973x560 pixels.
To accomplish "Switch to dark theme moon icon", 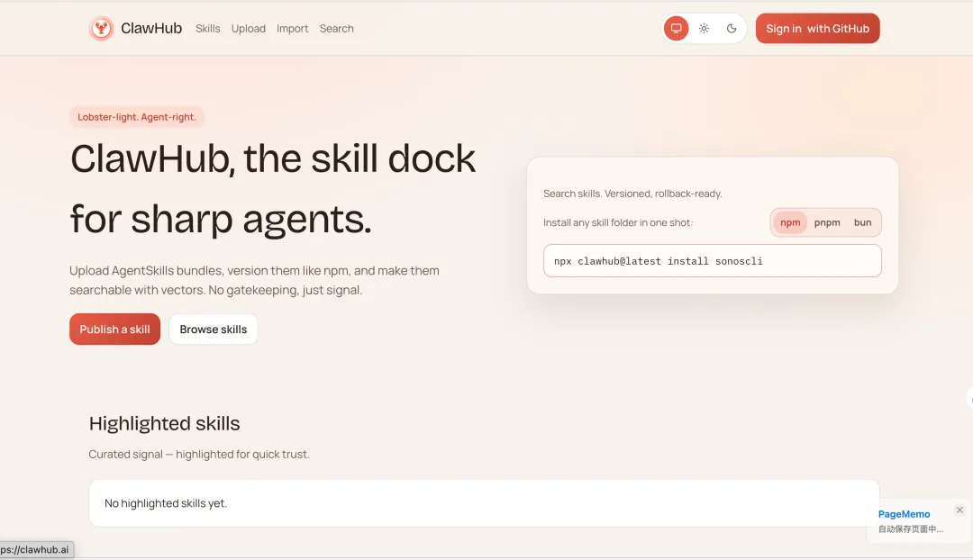I will [732, 29].
